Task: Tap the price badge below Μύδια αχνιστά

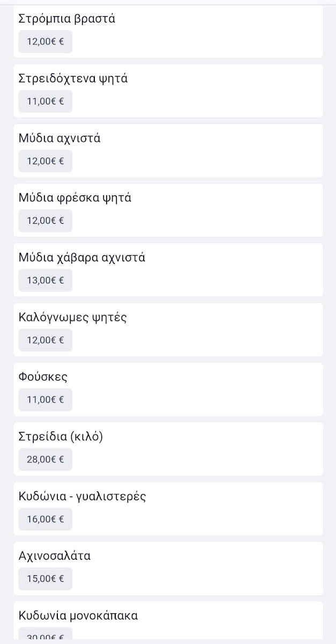Action: pos(46,161)
